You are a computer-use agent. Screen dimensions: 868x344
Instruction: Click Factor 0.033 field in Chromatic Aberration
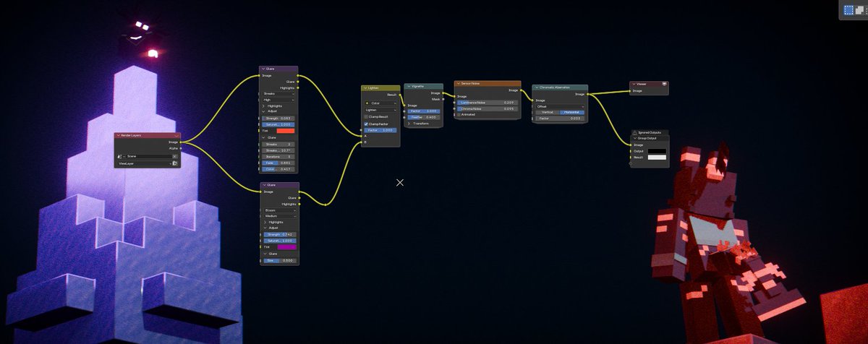click(560, 119)
